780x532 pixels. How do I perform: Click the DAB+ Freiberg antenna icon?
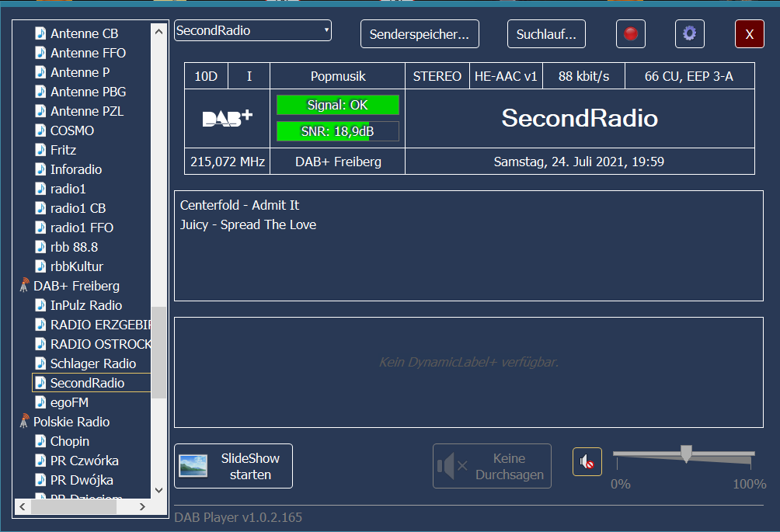pyautogui.click(x=23, y=286)
